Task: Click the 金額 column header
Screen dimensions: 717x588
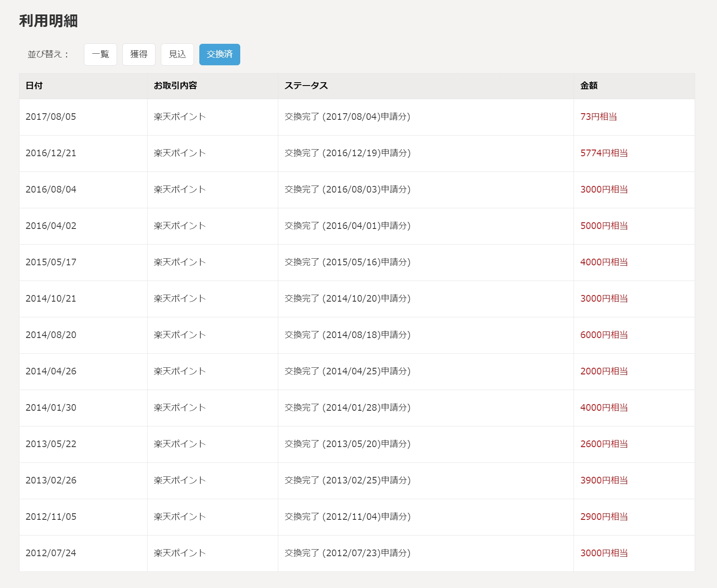Action: coord(589,86)
